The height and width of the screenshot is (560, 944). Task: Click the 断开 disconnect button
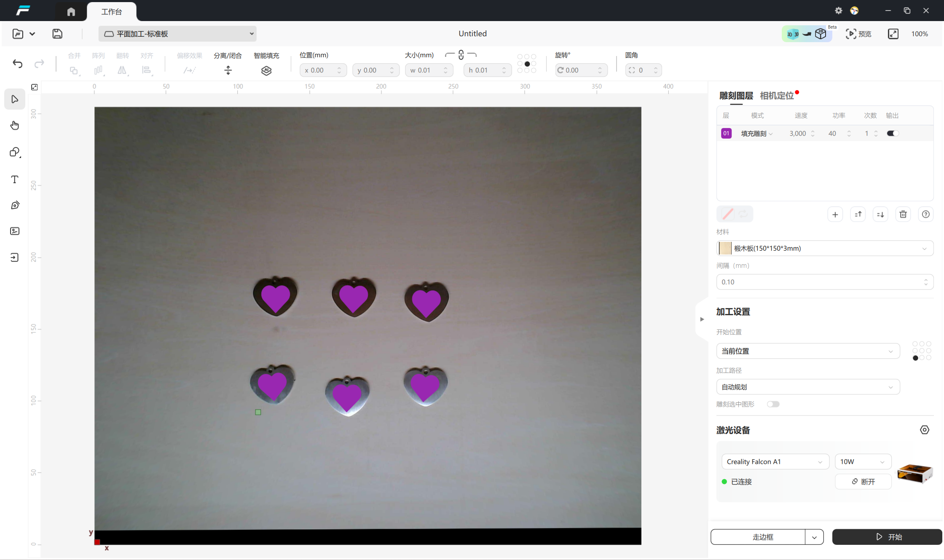click(863, 482)
